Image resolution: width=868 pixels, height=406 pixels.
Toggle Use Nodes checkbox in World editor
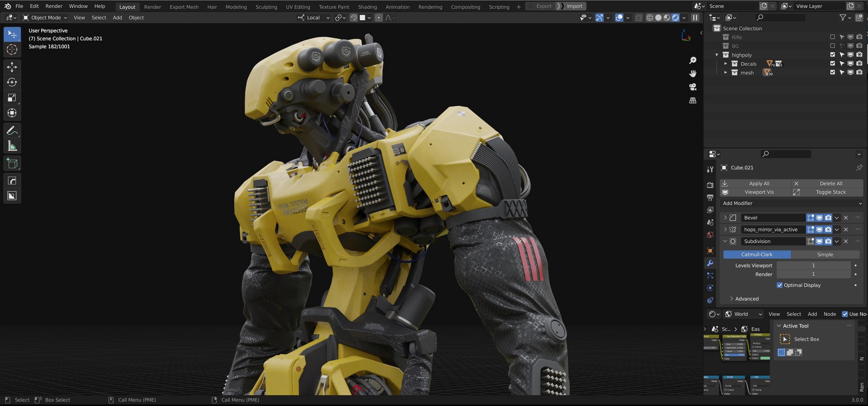[844, 314]
